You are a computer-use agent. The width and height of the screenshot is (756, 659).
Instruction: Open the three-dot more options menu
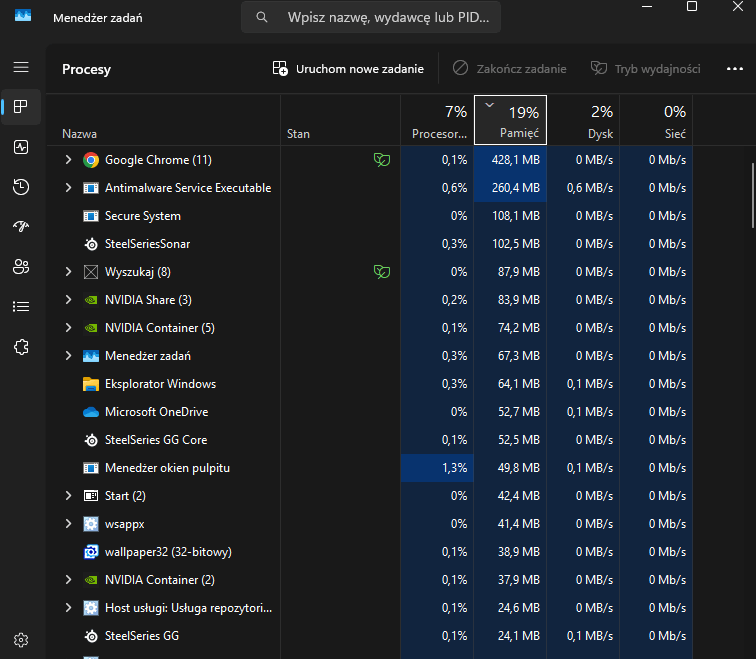(735, 68)
